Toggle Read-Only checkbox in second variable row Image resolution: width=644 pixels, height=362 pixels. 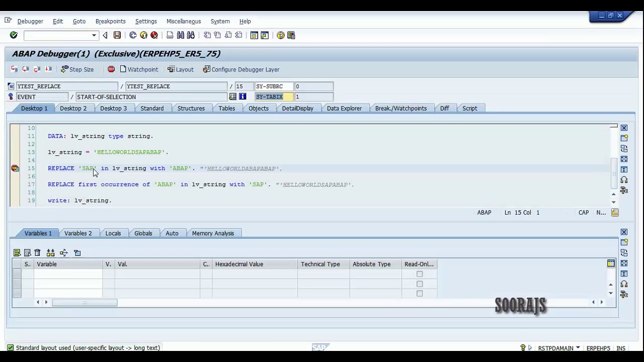coord(420,284)
